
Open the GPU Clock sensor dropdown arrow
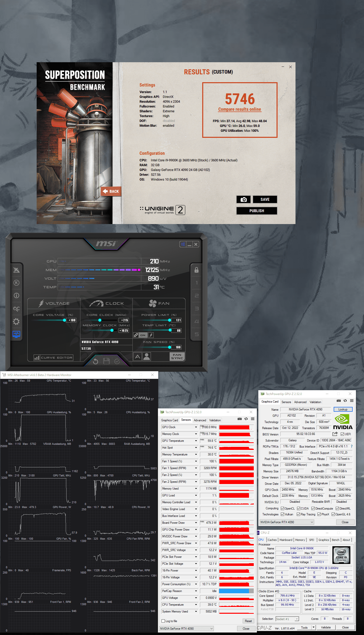pos(196,427)
